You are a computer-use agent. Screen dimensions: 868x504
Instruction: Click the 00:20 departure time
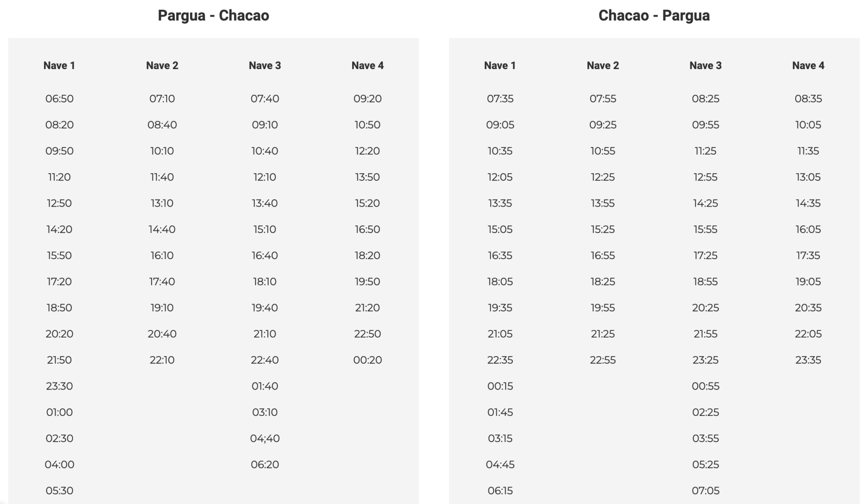367,360
